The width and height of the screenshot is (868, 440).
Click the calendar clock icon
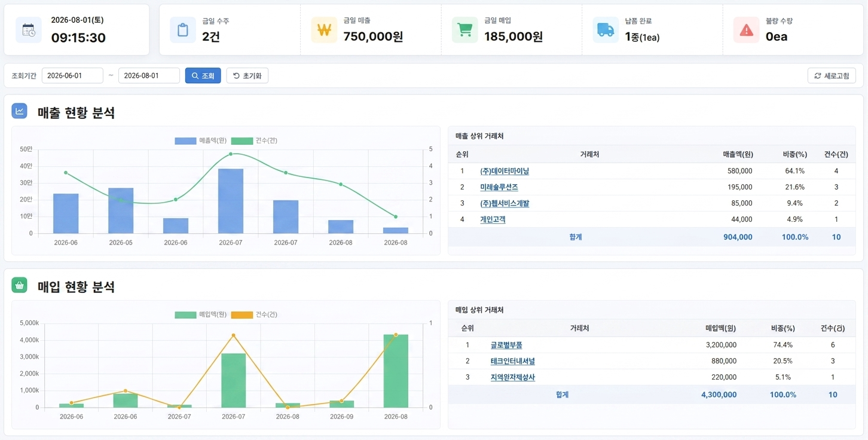click(x=29, y=30)
